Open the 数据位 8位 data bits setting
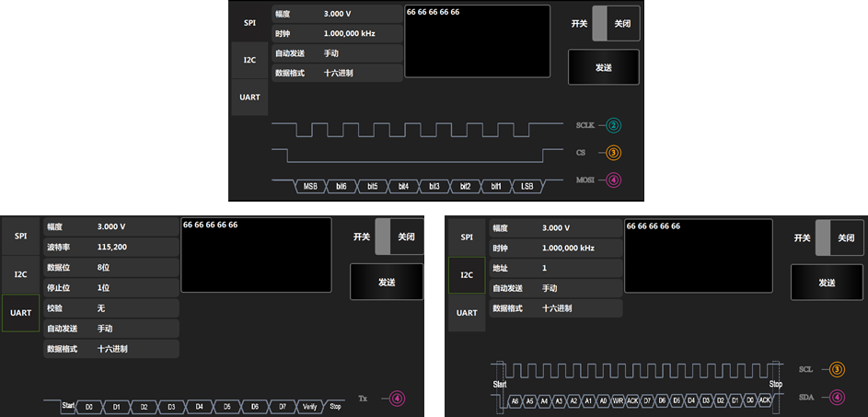868x417 pixels. tap(110, 267)
